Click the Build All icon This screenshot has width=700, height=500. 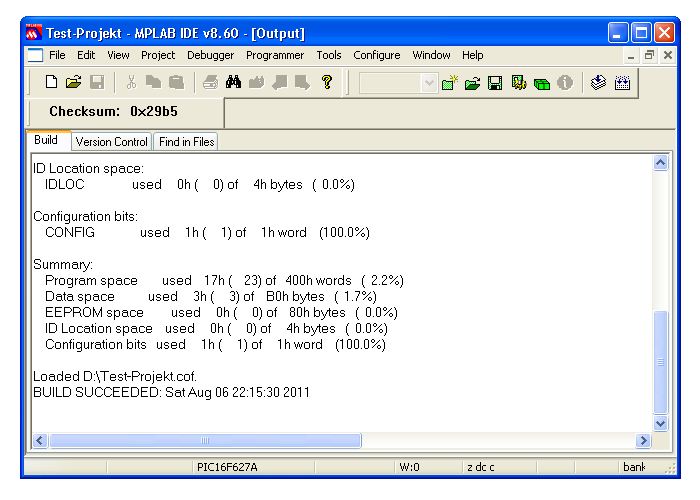coord(622,83)
